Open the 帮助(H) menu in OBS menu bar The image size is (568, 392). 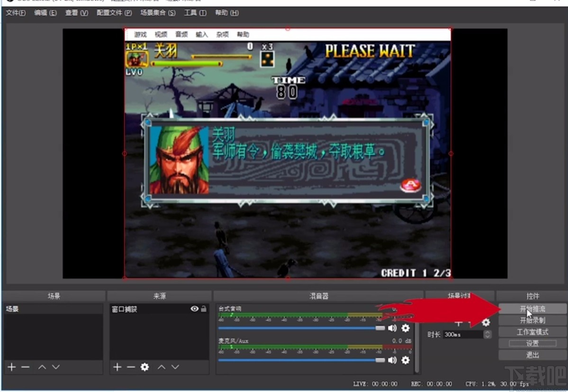click(x=227, y=13)
